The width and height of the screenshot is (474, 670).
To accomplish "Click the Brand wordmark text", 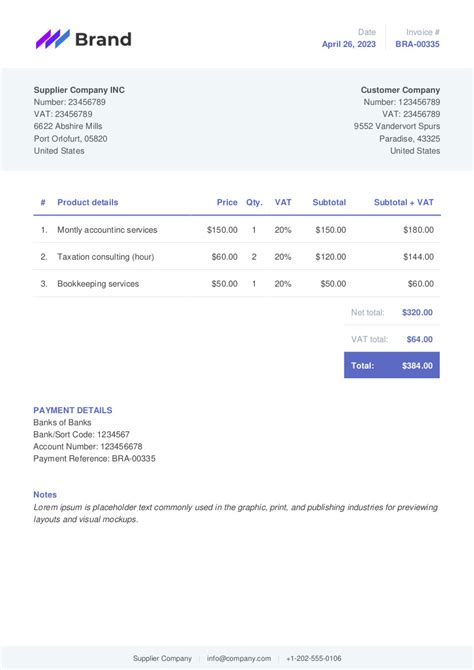I will (x=103, y=39).
